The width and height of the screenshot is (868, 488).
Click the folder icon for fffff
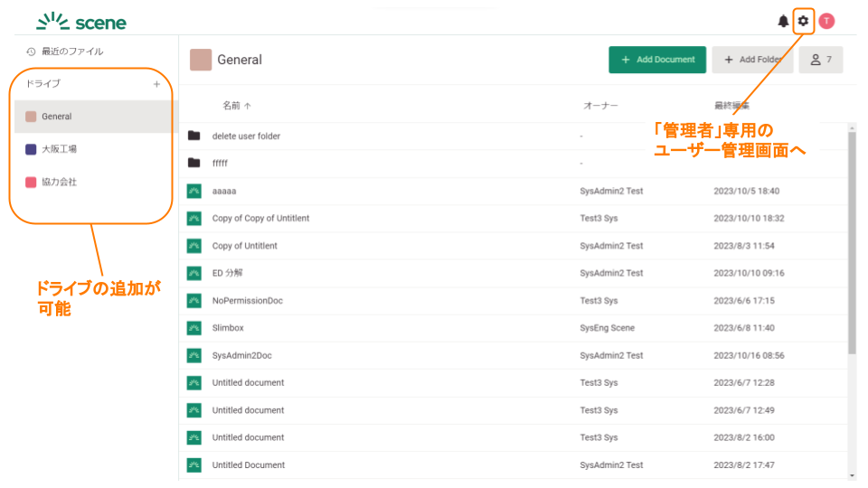pos(193,164)
